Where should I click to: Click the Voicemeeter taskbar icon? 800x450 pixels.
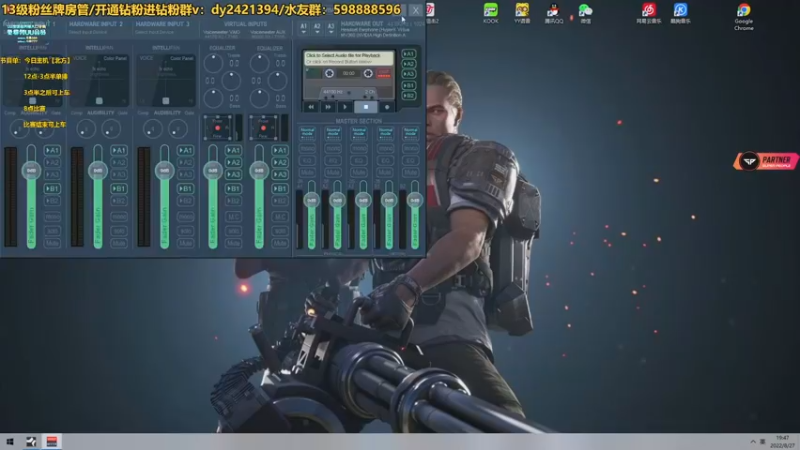pos(52,441)
